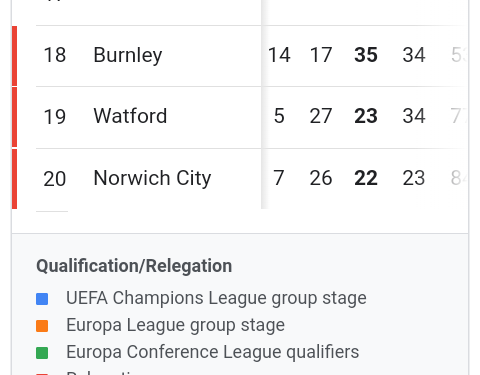Select position number 20 in the table

(x=55, y=179)
